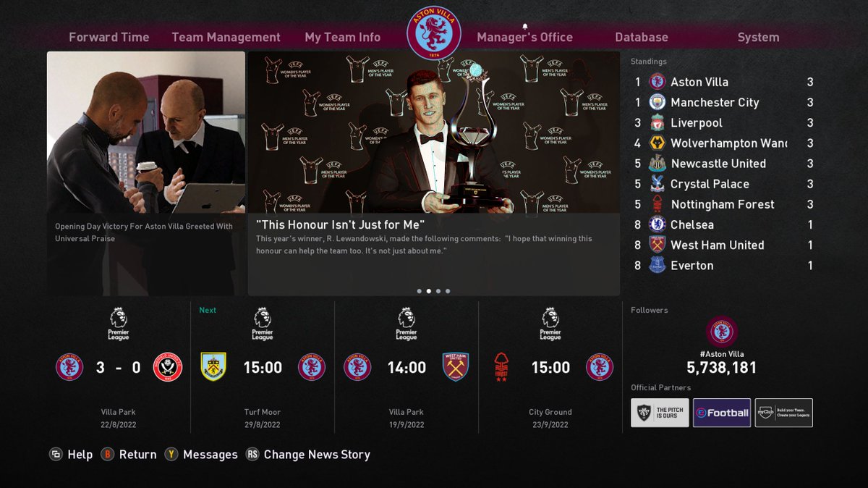Open Messages label
The height and width of the screenshot is (488, 868).
click(x=210, y=455)
